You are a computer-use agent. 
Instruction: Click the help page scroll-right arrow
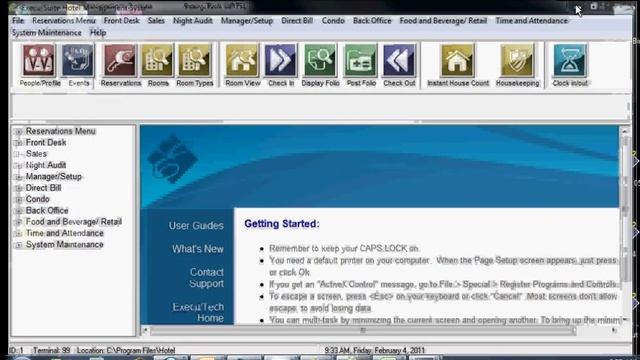614,331
